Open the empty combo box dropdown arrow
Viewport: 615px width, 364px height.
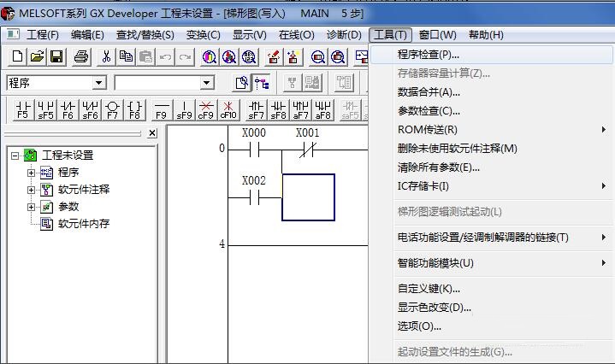206,83
